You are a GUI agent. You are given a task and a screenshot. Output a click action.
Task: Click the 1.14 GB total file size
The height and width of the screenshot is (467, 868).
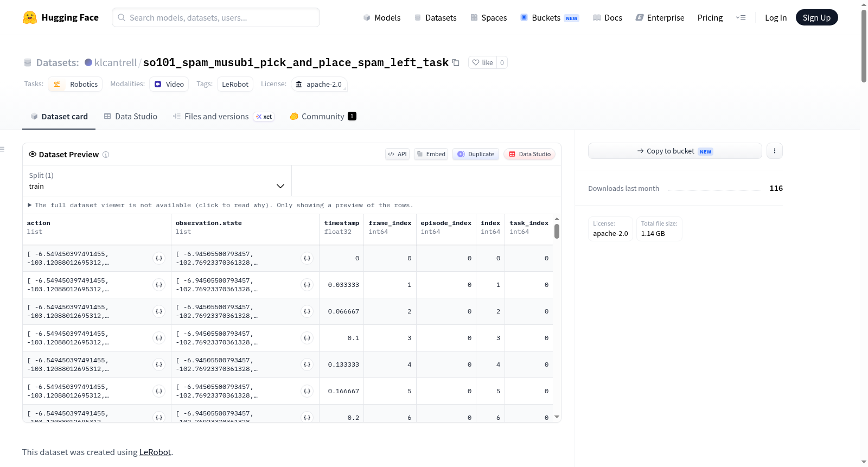tap(653, 234)
